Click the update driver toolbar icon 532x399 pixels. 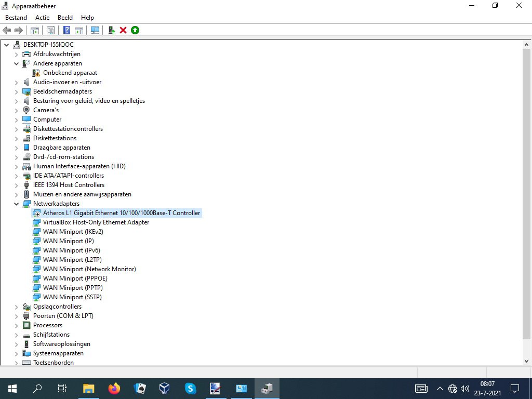pos(112,30)
